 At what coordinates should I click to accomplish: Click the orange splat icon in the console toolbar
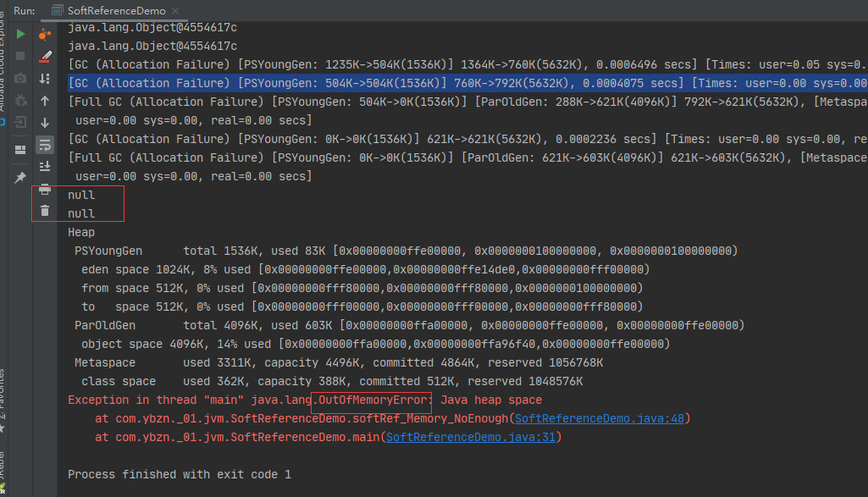45,35
